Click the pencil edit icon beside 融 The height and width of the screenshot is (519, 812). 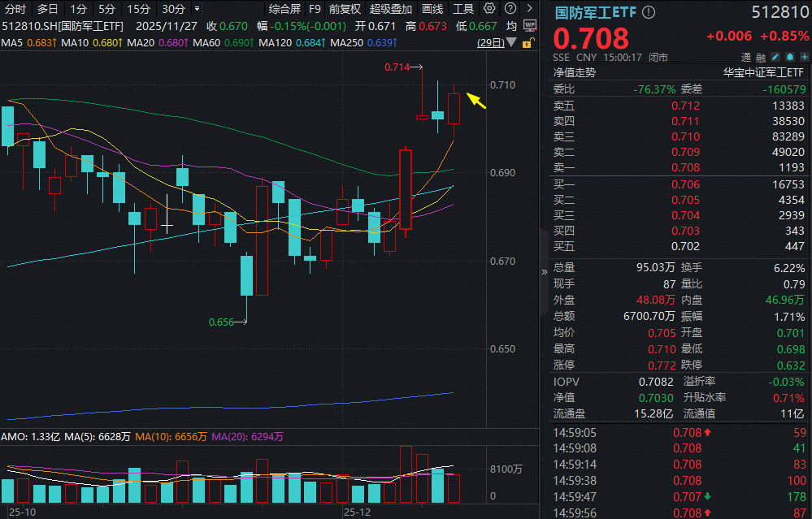[775, 58]
